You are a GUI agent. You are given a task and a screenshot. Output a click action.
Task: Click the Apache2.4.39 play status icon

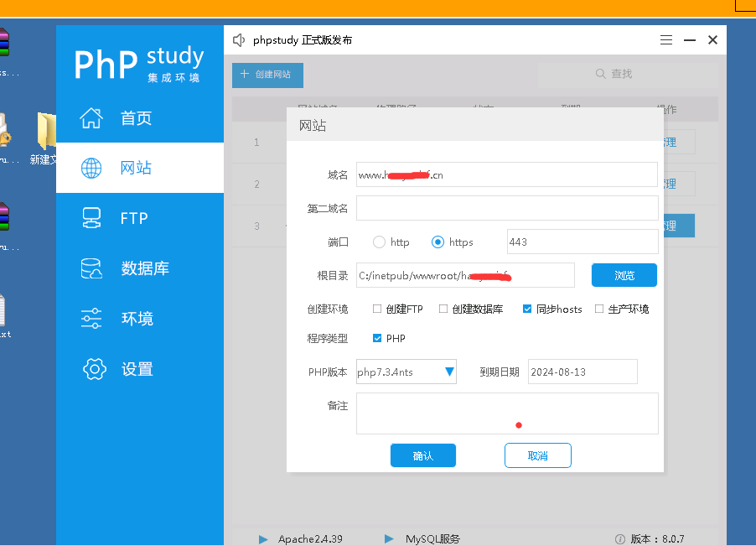pos(263,539)
